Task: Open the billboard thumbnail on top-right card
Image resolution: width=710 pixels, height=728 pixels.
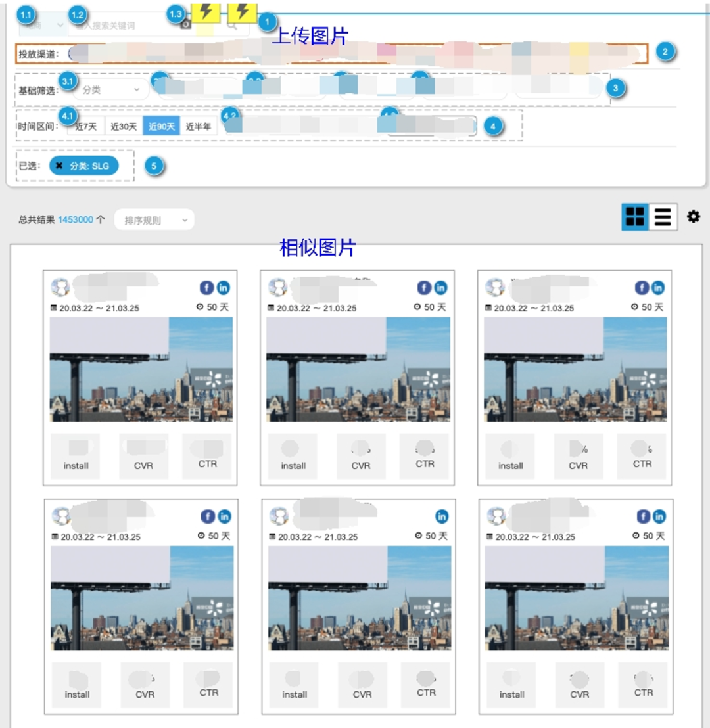Action: [x=575, y=369]
